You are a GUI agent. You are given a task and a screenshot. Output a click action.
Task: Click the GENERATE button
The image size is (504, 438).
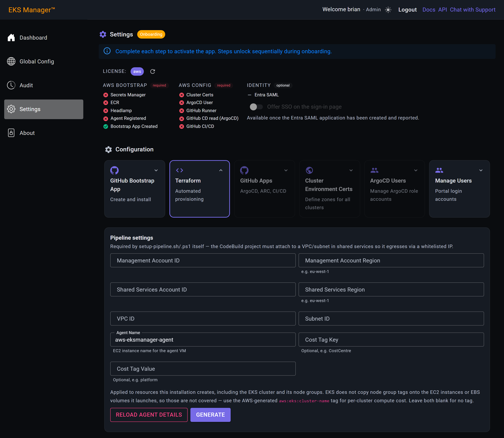pyautogui.click(x=210, y=415)
